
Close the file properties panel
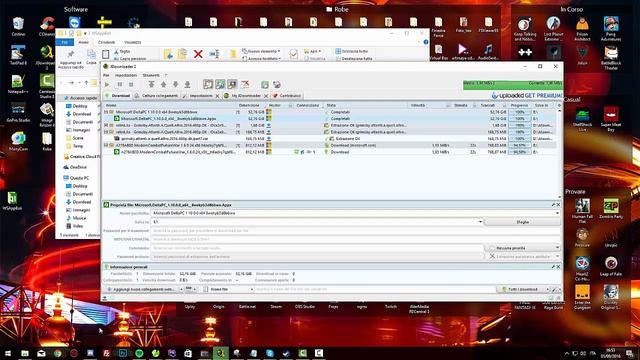click(558, 205)
